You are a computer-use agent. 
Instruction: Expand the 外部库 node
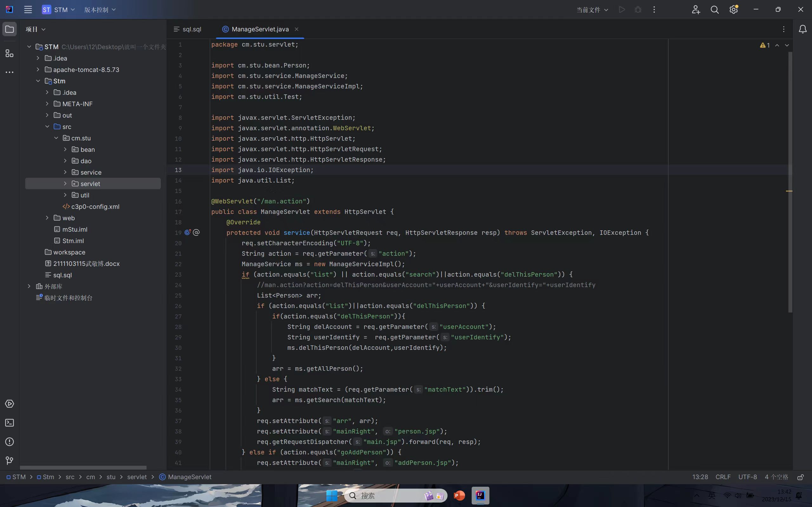pyautogui.click(x=29, y=286)
